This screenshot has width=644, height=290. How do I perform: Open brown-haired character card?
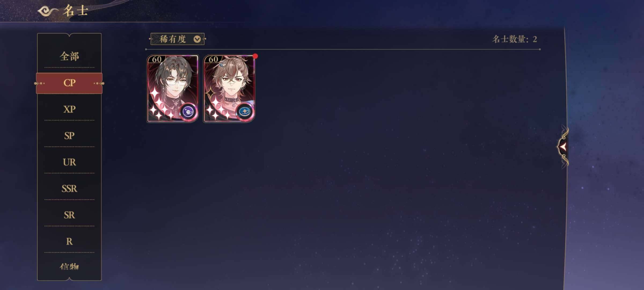coord(229,89)
